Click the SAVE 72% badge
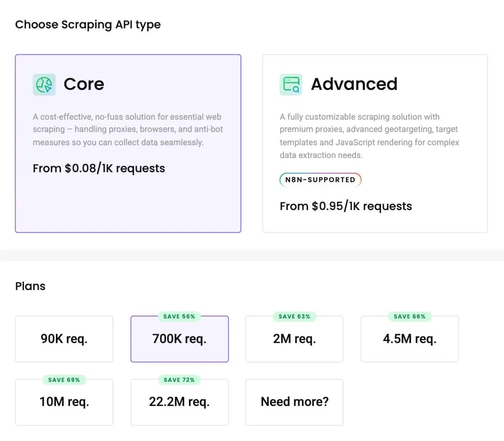The width and height of the screenshot is (504, 441). [179, 379]
